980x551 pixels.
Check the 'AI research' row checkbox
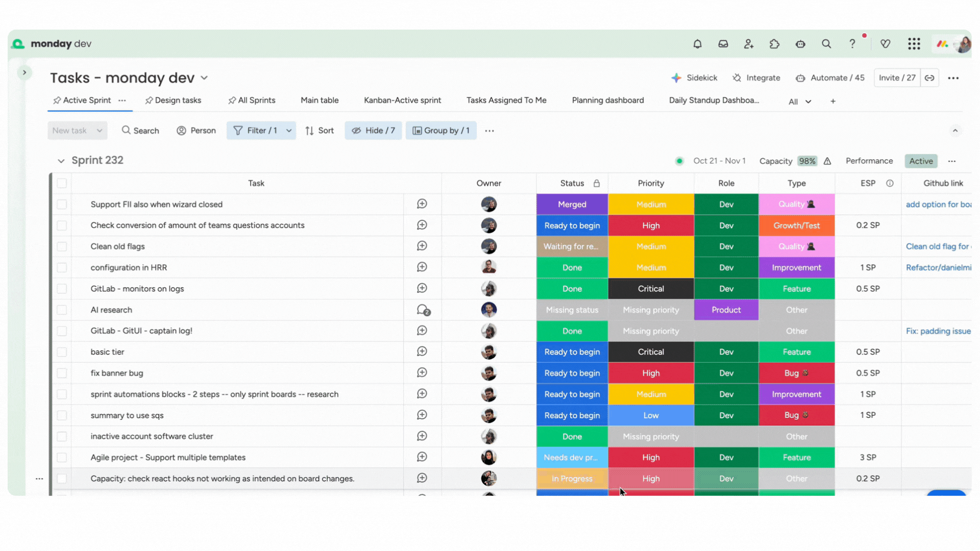62,310
